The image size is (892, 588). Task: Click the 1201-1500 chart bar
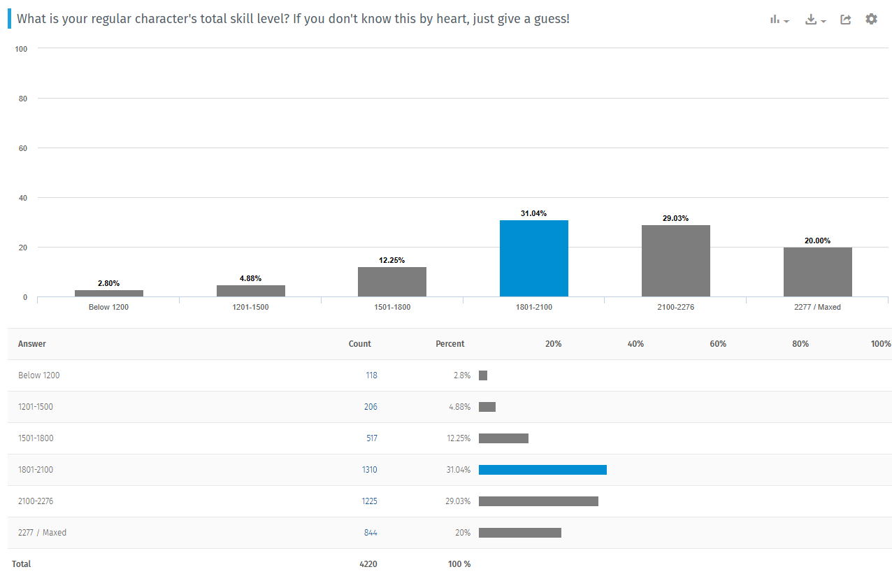point(251,291)
